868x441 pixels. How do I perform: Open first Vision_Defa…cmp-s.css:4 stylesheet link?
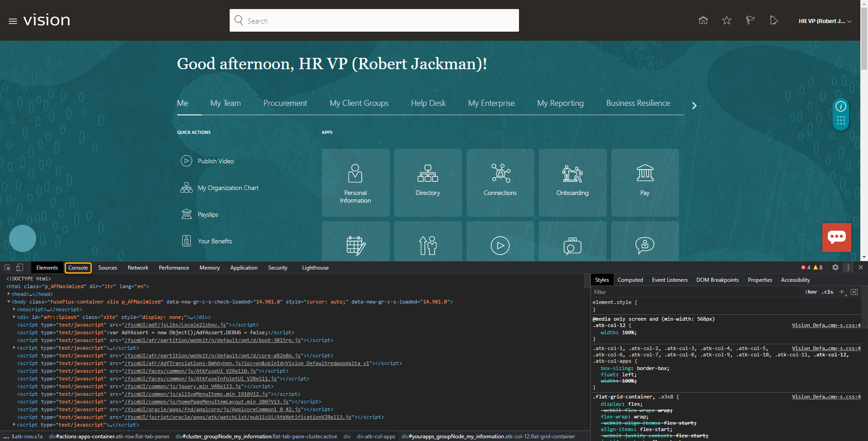click(826, 325)
